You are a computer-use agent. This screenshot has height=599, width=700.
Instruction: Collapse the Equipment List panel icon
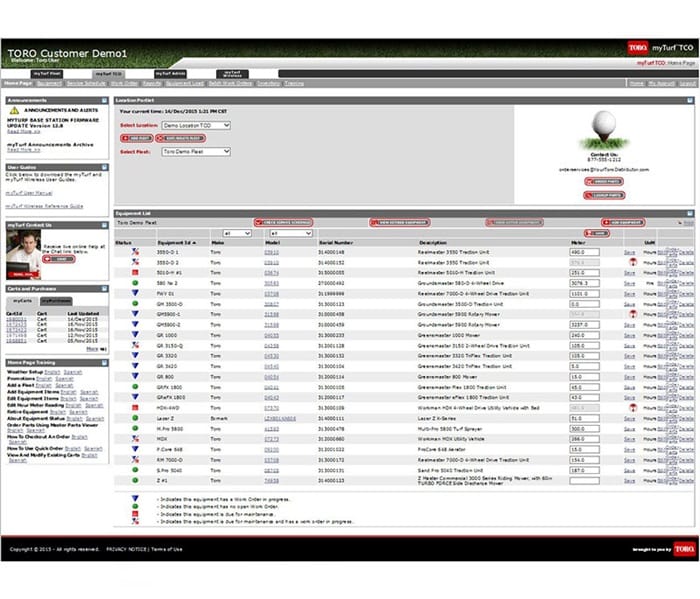click(690, 213)
